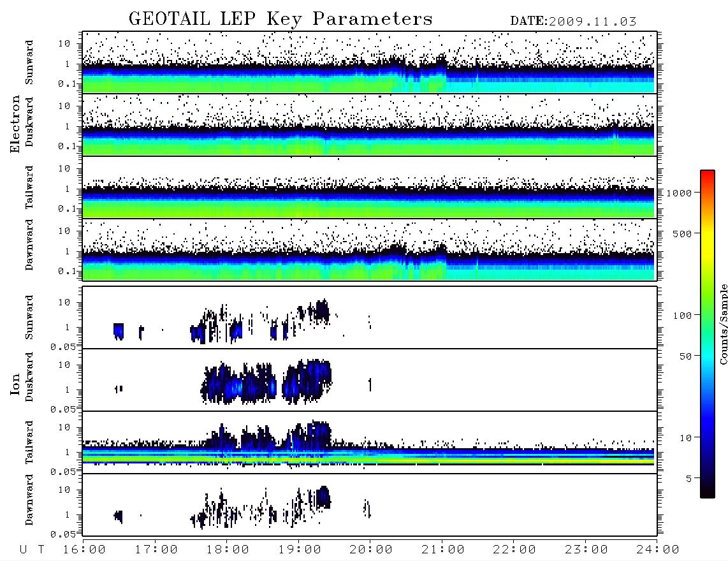This screenshot has width=728, height=561.
Task: Click the 21:00 time tick label
Action: [x=443, y=550]
